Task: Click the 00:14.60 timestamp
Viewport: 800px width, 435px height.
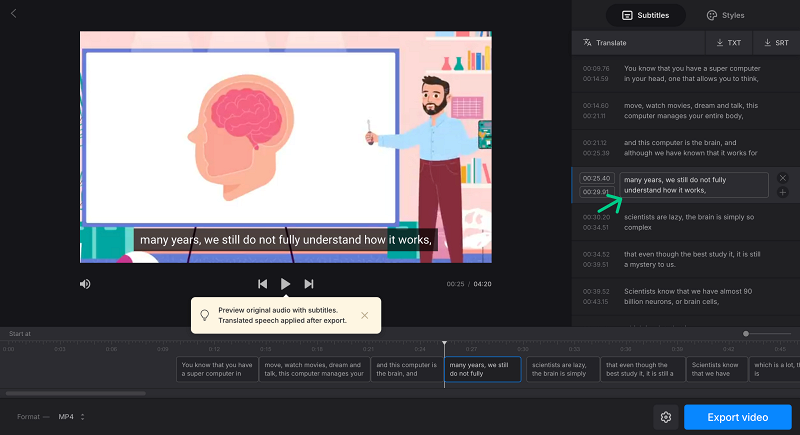Action: [595, 106]
